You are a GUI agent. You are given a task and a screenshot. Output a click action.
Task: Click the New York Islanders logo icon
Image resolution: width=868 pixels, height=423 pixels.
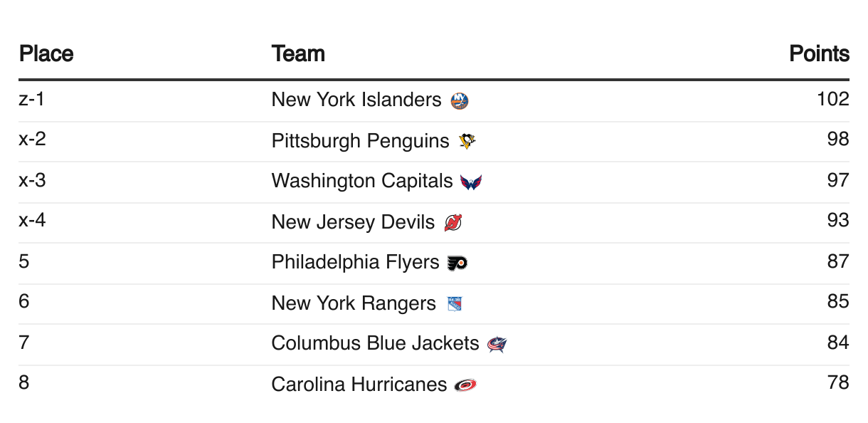[x=460, y=101]
